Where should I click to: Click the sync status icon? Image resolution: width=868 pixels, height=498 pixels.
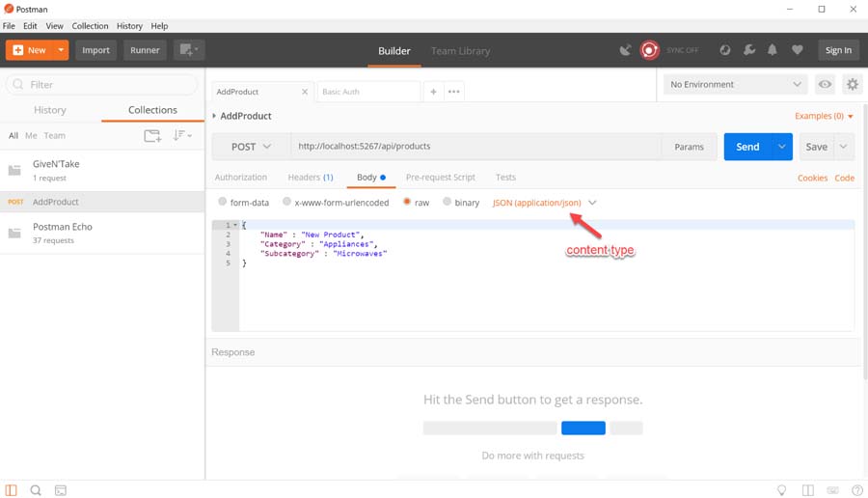pyautogui.click(x=650, y=50)
